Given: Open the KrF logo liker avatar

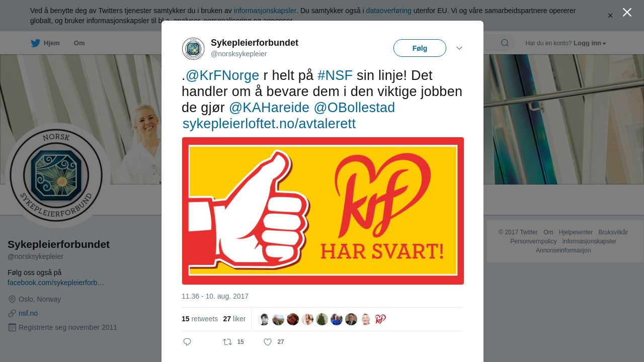Looking at the screenshot, I should pyautogui.click(x=380, y=319).
